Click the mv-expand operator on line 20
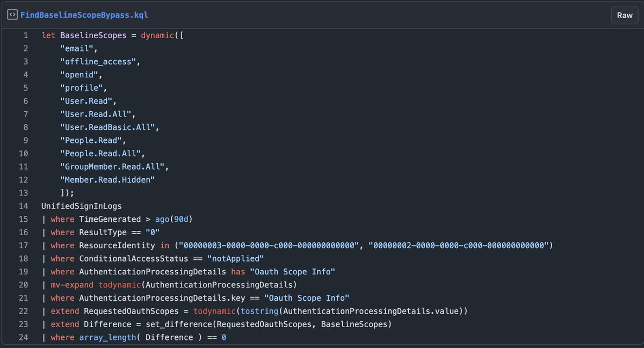Image resolution: width=644 pixels, height=348 pixels. tap(72, 285)
